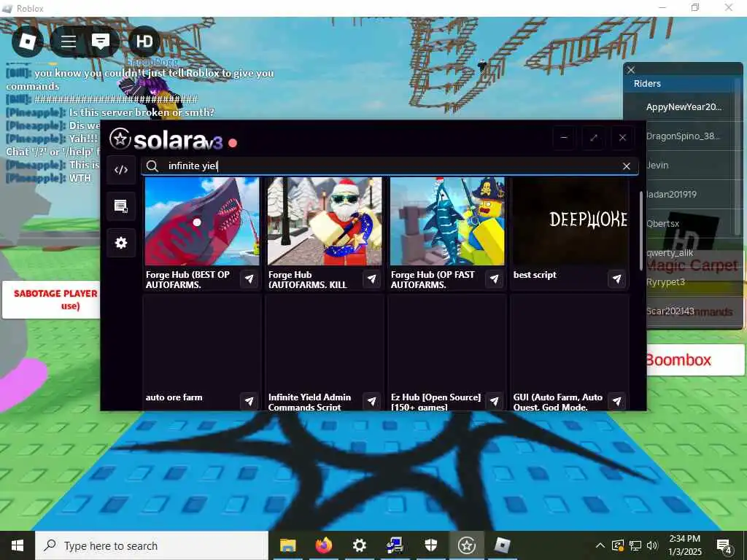The image size is (747, 560).
Task: Expand the Solara window to fullscreen
Action: [593, 138]
